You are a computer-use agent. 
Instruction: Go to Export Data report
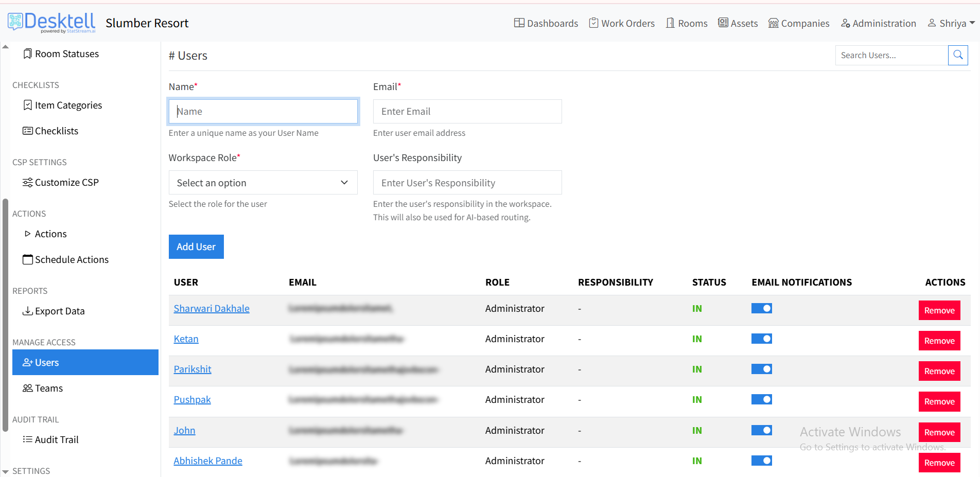(59, 311)
